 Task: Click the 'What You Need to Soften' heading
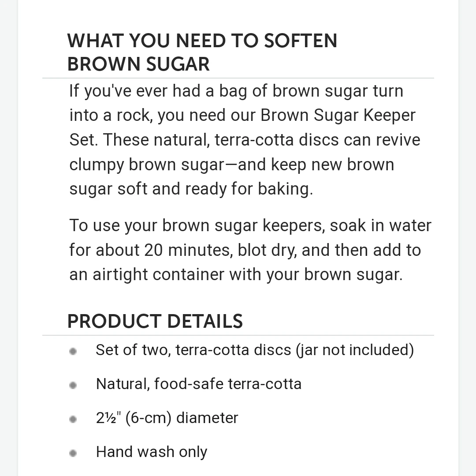pyautogui.click(x=202, y=41)
